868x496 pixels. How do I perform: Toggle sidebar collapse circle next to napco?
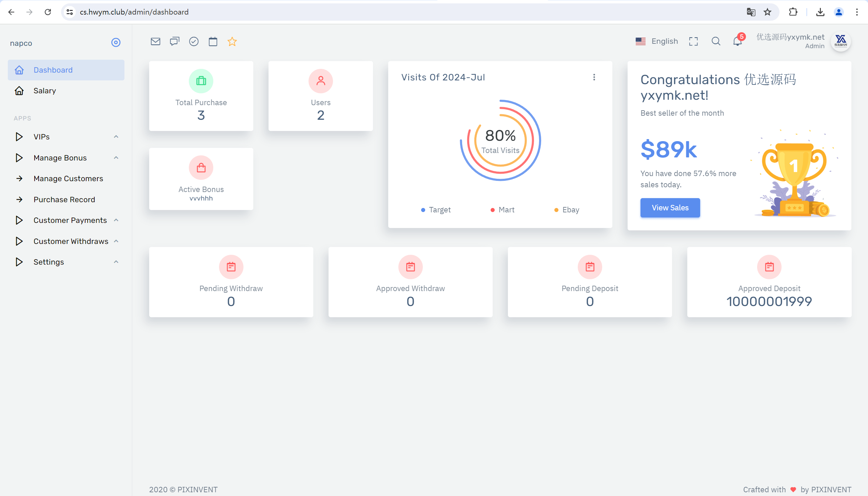(x=116, y=43)
